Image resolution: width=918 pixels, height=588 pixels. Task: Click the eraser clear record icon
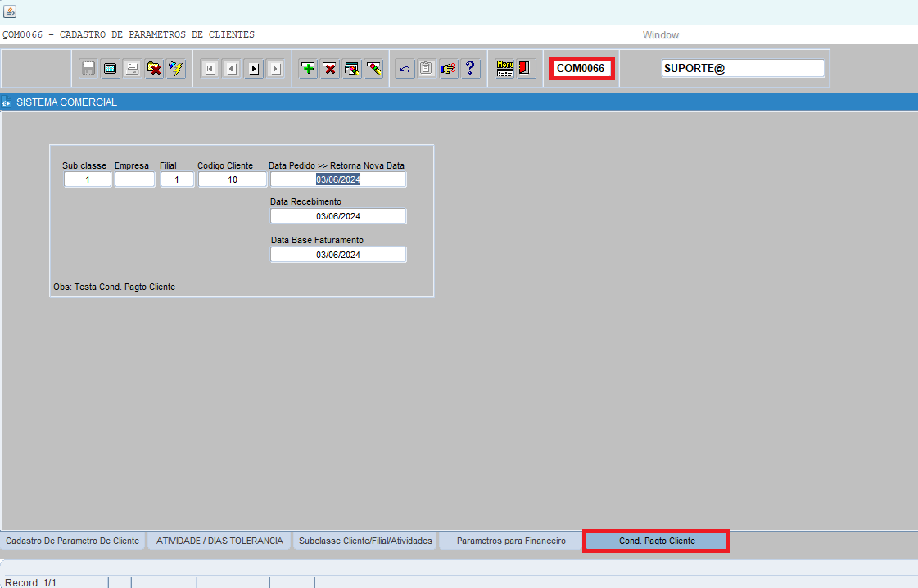click(373, 69)
